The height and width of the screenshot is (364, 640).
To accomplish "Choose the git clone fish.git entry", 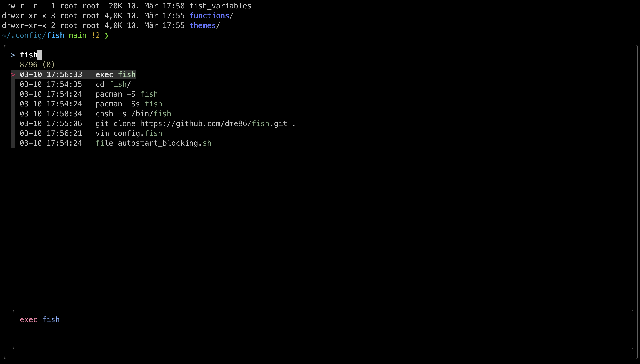I will point(195,123).
